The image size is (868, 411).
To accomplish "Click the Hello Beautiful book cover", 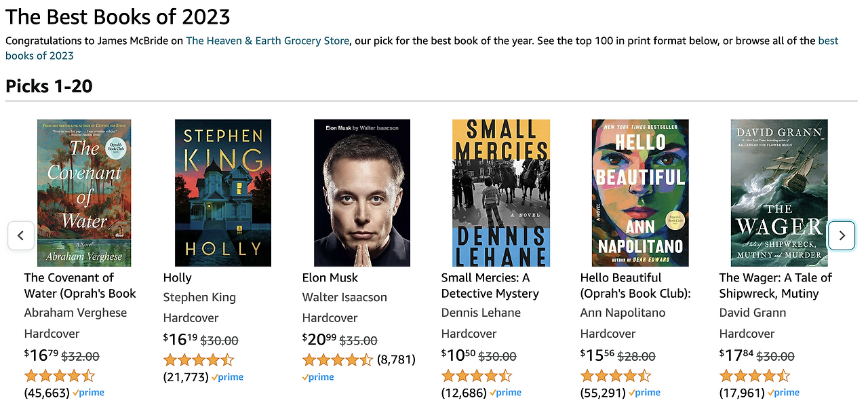I will [x=640, y=193].
